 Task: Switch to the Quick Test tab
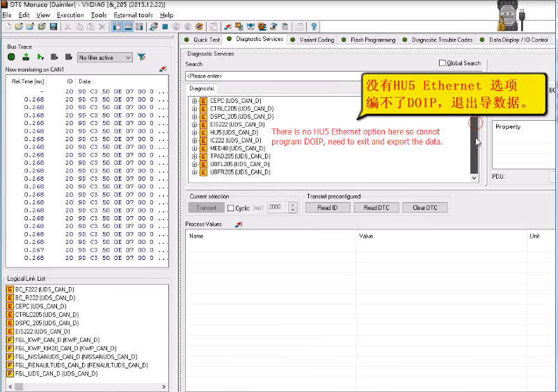tap(202, 40)
